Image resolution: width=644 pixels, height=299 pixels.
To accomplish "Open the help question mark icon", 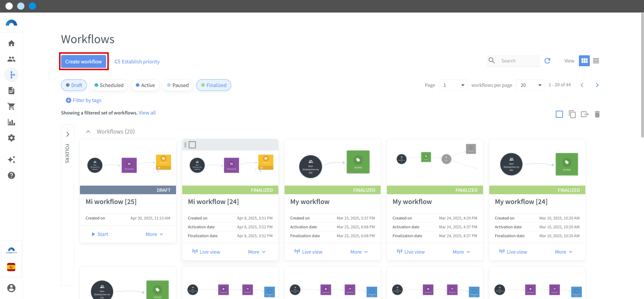I will click(11, 175).
